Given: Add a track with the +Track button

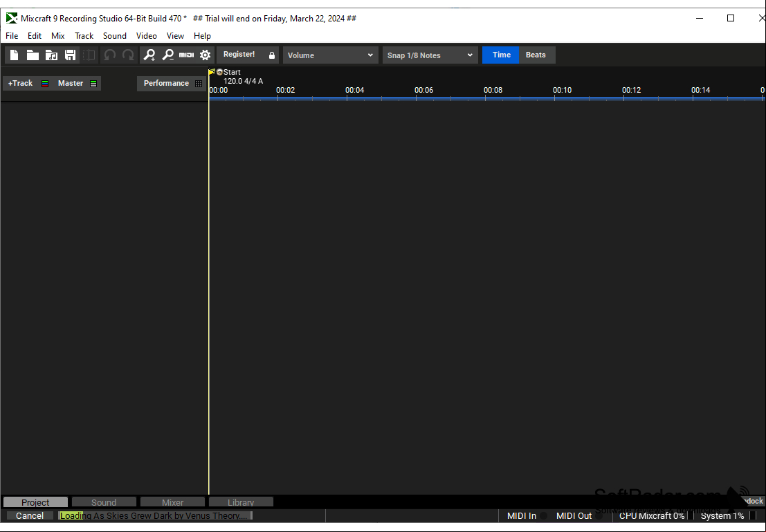Looking at the screenshot, I should [21, 84].
